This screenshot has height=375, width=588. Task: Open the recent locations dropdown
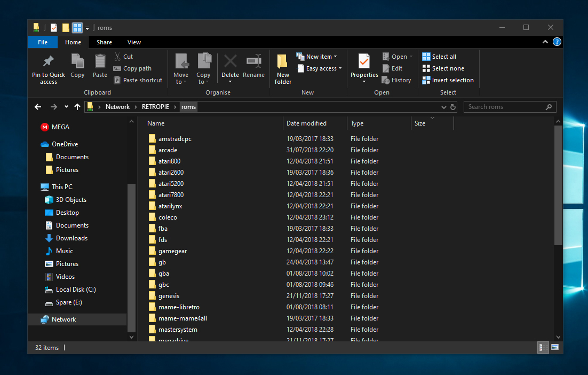[66, 107]
